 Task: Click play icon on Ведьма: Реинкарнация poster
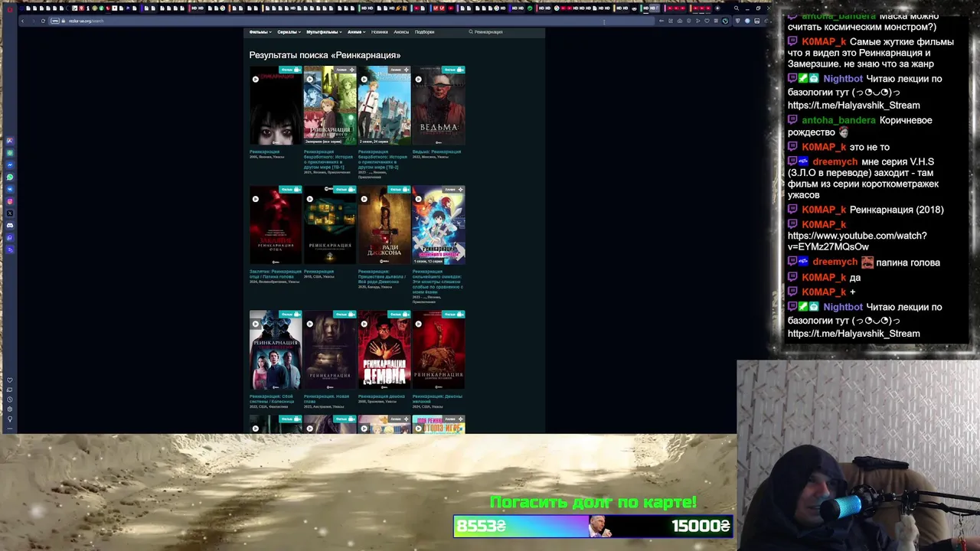(x=419, y=79)
